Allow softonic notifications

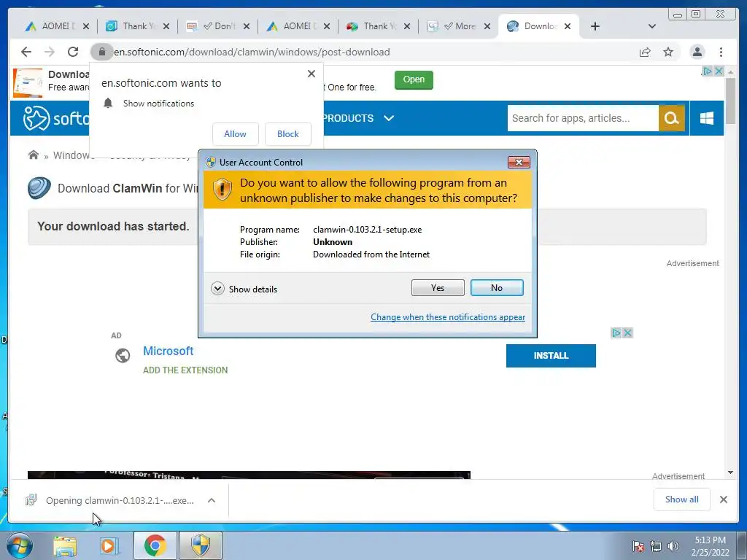coord(236,134)
